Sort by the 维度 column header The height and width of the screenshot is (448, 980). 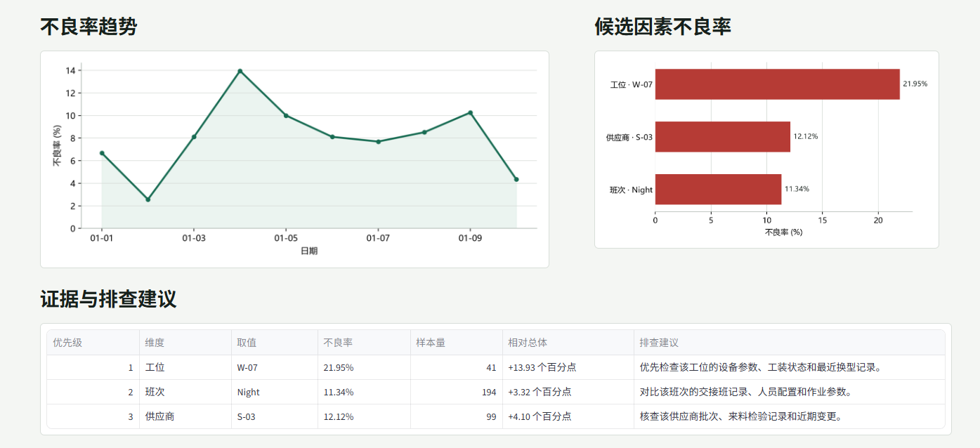click(x=185, y=343)
